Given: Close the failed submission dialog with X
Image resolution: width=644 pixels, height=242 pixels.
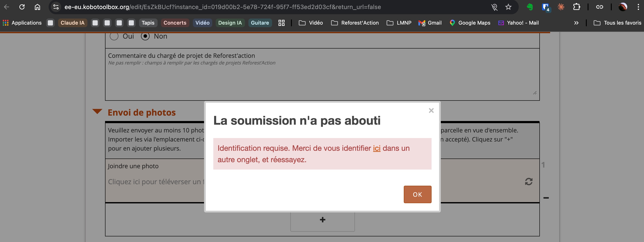Looking at the screenshot, I should pyautogui.click(x=431, y=110).
